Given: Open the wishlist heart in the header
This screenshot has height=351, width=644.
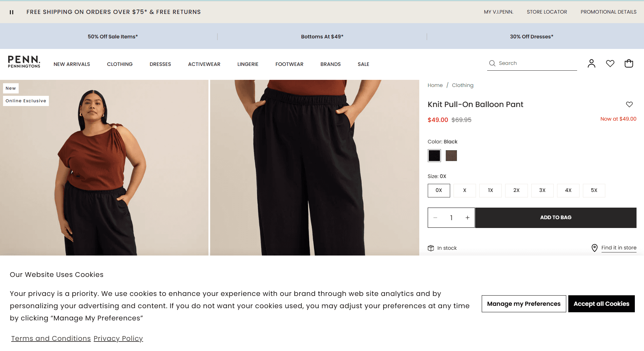Looking at the screenshot, I should [610, 63].
